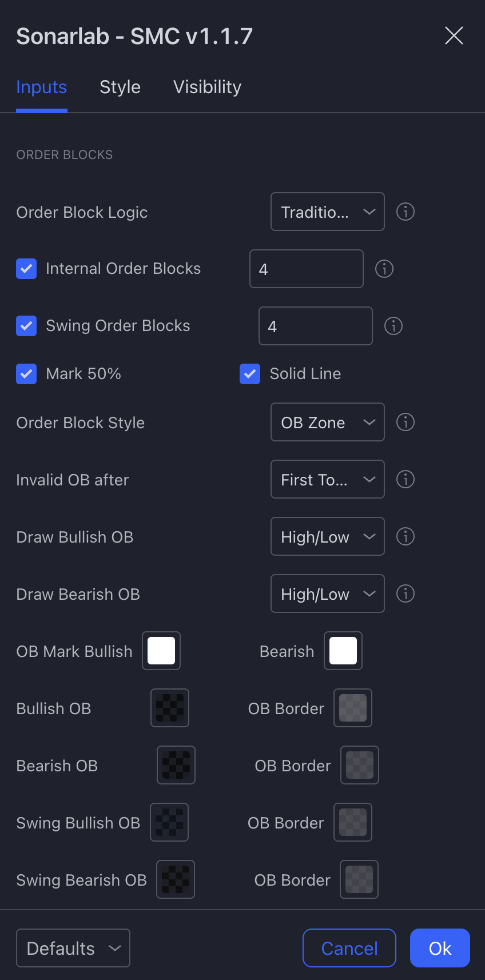Screen dimensions: 485x980
Task: Open the Order Block Logic info tooltip
Action: pyautogui.click(x=405, y=212)
